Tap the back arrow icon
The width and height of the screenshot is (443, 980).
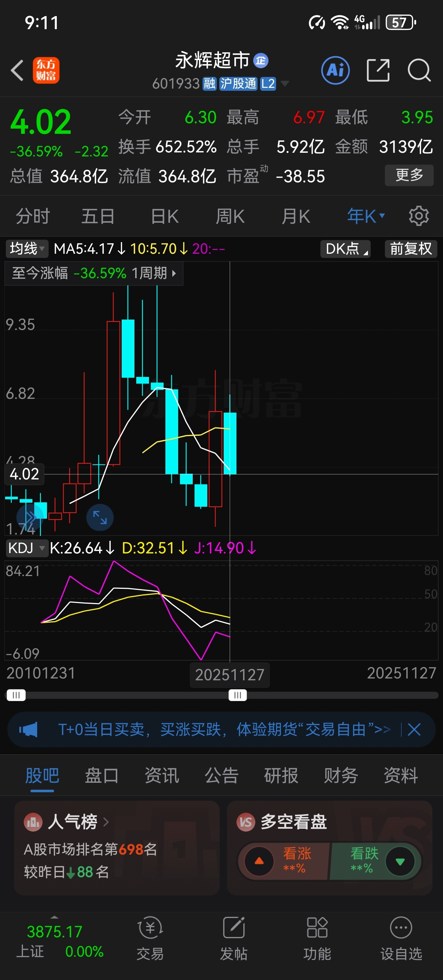tap(17, 70)
